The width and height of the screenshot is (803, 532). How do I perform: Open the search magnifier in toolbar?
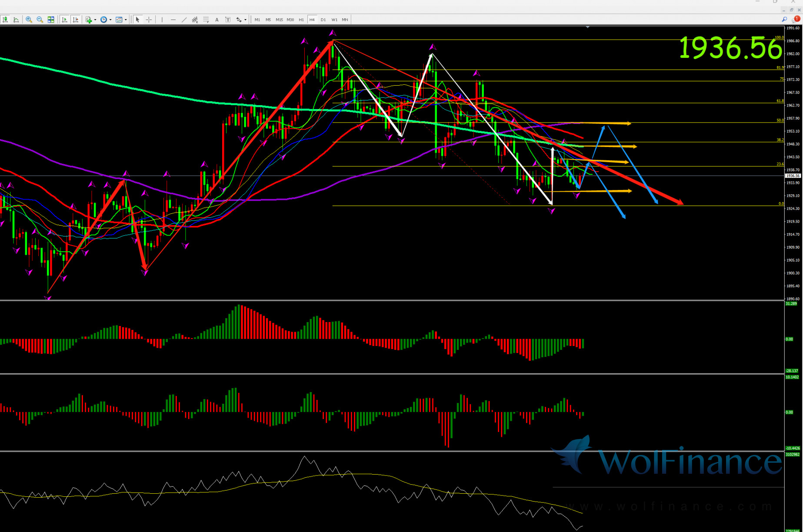pyautogui.click(x=784, y=19)
